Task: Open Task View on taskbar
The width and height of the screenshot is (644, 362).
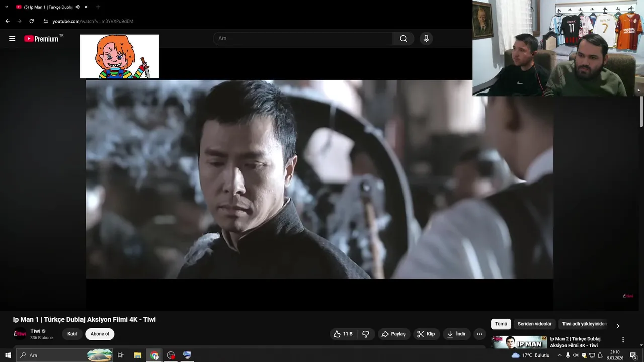Action: [121, 355]
